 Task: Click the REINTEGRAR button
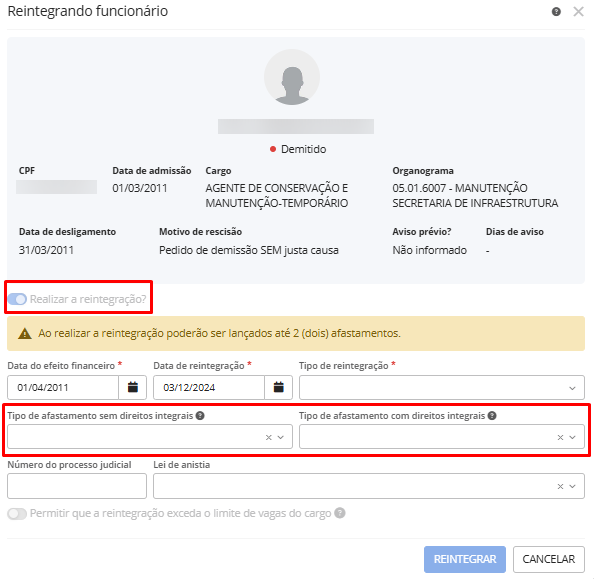[465, 559]
